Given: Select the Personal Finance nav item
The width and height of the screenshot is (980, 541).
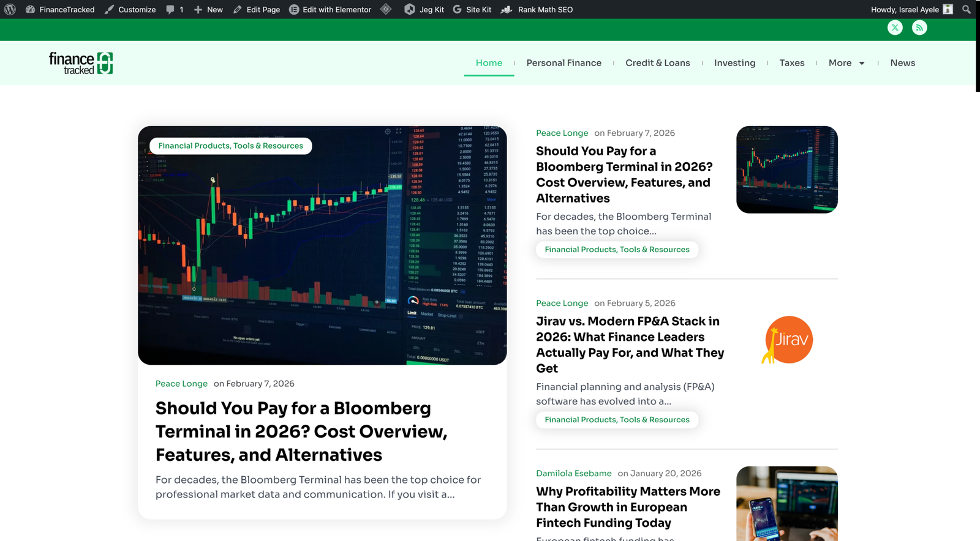Looking at the screenshot, I should click(563, 63).
